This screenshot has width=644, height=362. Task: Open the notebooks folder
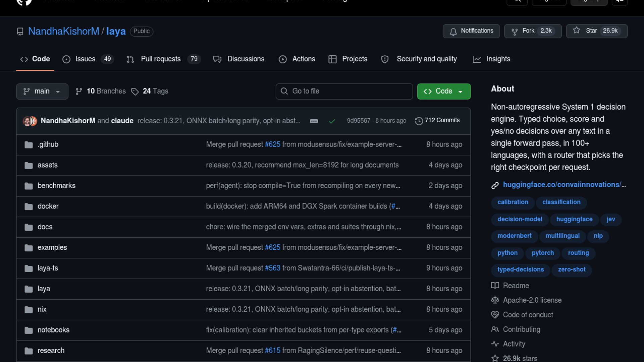pos(53,330)
